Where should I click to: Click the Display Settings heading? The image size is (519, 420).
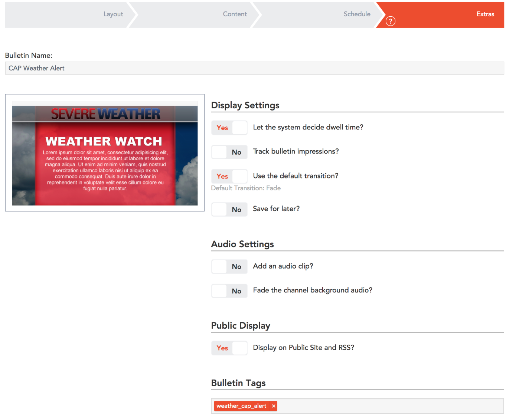tap(245, 105)
